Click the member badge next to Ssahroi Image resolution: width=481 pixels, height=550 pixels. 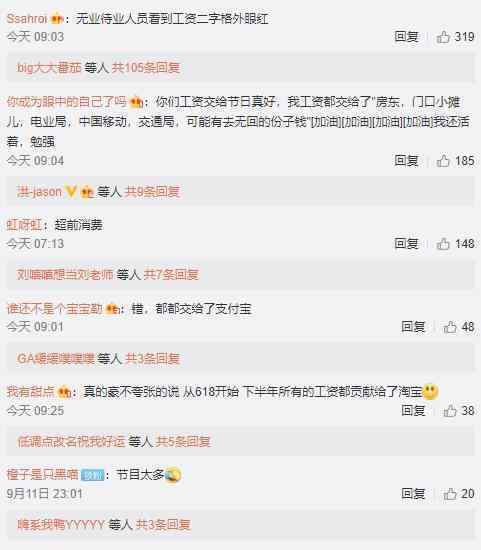[56, 18]
